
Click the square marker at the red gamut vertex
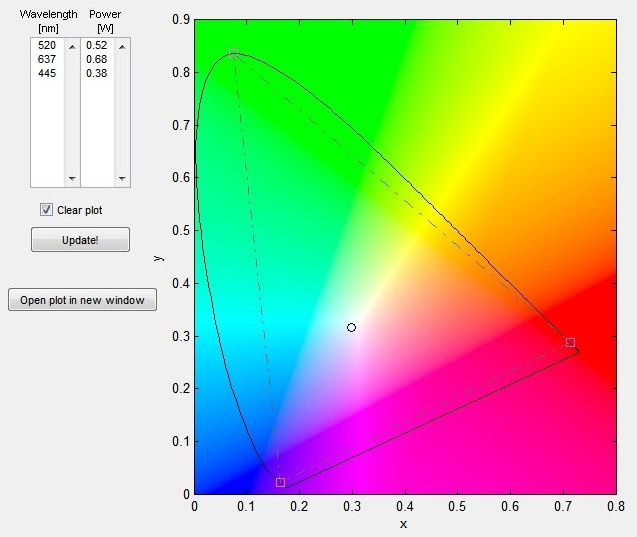[570, 342]
